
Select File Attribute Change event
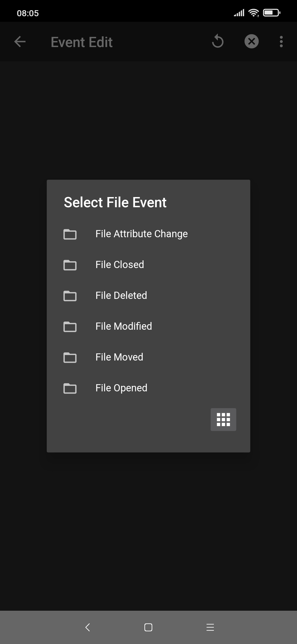tap(141, 234)
